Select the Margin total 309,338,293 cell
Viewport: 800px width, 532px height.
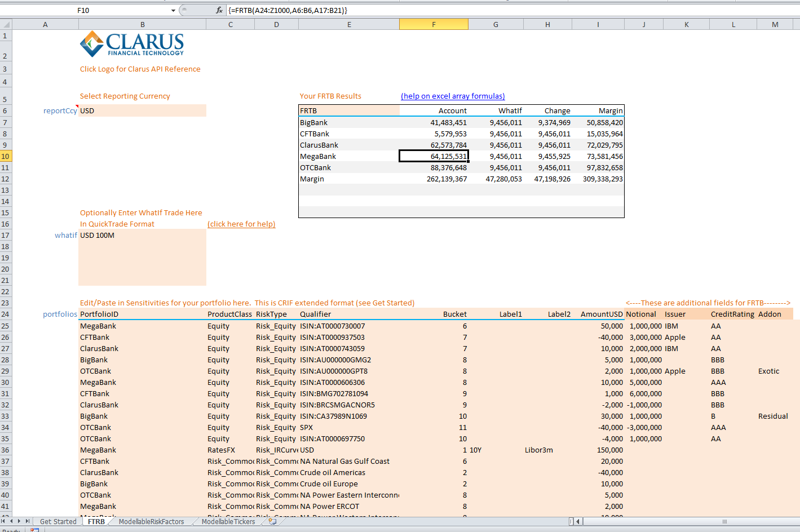(x=598, y=179)
